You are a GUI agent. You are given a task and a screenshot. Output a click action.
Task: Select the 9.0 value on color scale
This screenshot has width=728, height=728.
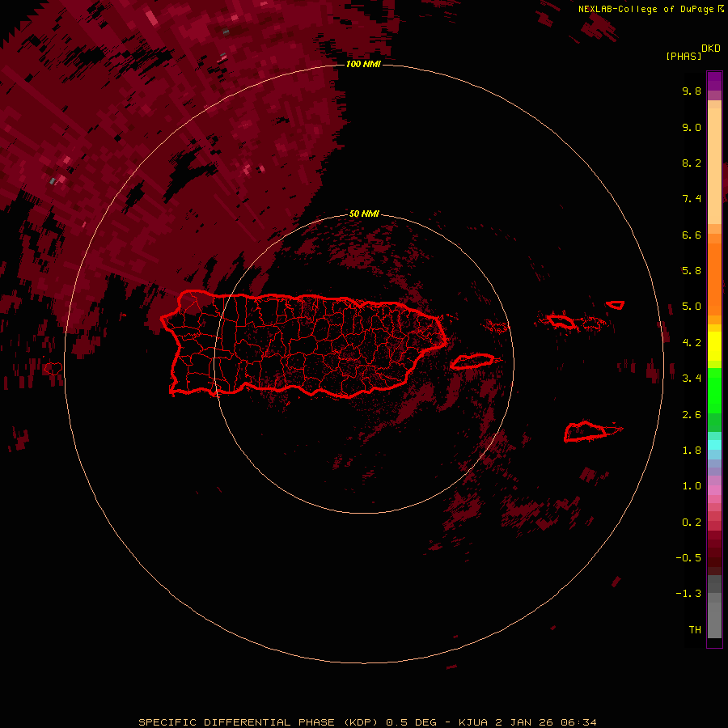(692, 127)
